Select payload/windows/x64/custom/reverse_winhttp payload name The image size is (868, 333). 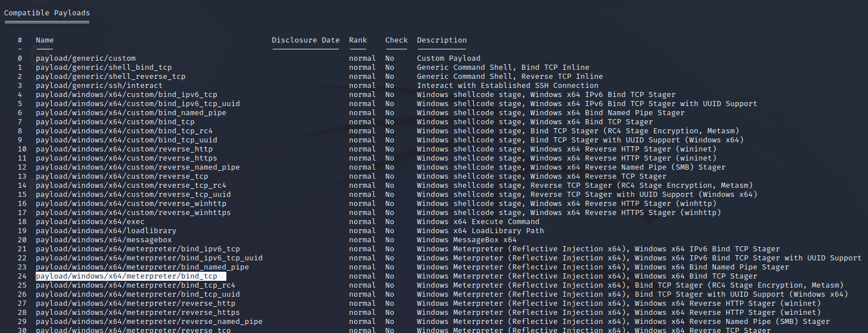(131, 204)
